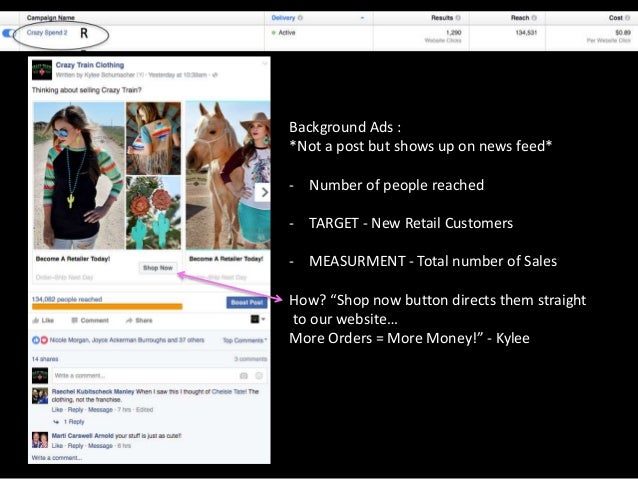Click the Write a comment input field

click(144, 376)
